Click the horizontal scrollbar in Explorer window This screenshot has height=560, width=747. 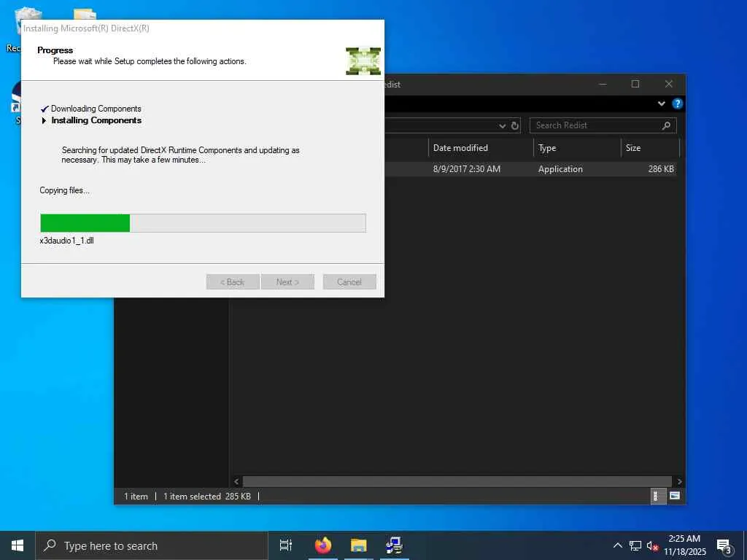pos(457,481)
